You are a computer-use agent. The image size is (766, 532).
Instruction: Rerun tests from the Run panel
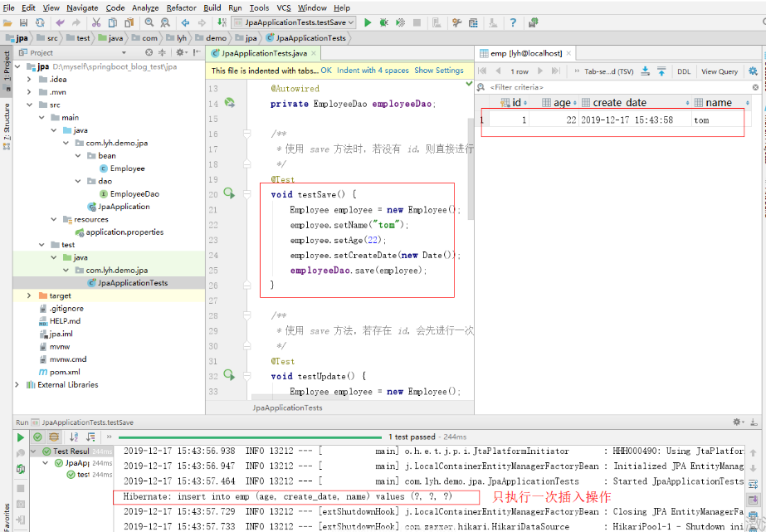21,437
